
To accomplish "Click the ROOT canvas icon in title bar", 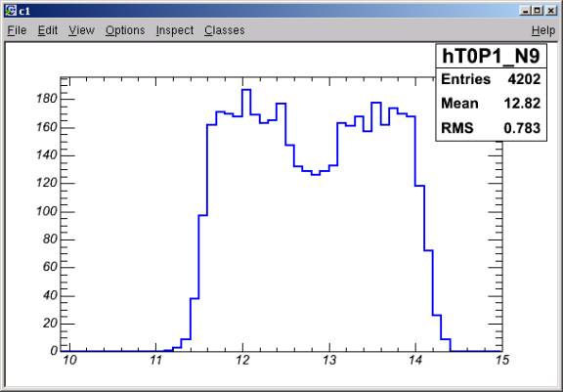I will [x=11, y=11].
